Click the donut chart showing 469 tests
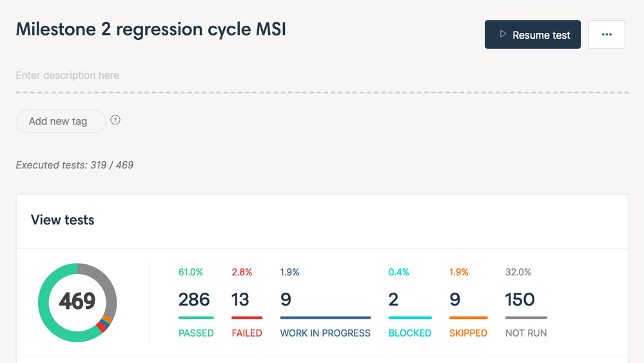 point(77,302)
